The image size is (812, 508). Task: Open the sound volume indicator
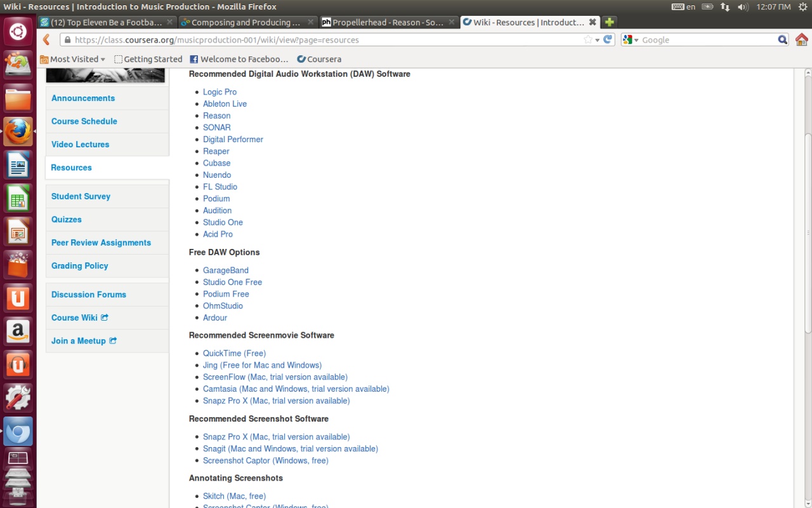click(743, 7)
